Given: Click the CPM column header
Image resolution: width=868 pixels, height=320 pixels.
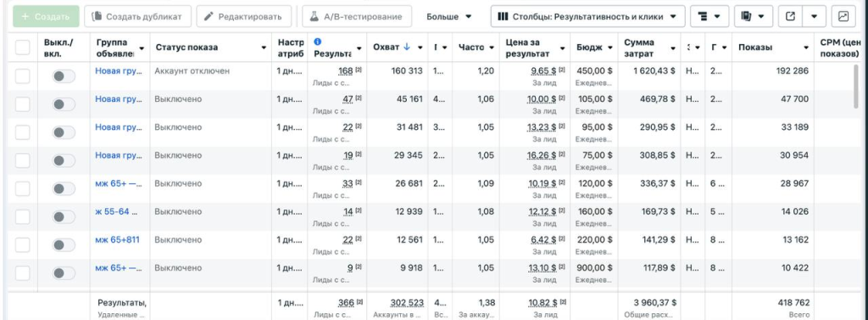Looking at the screenshot, I should pos(840,48).
